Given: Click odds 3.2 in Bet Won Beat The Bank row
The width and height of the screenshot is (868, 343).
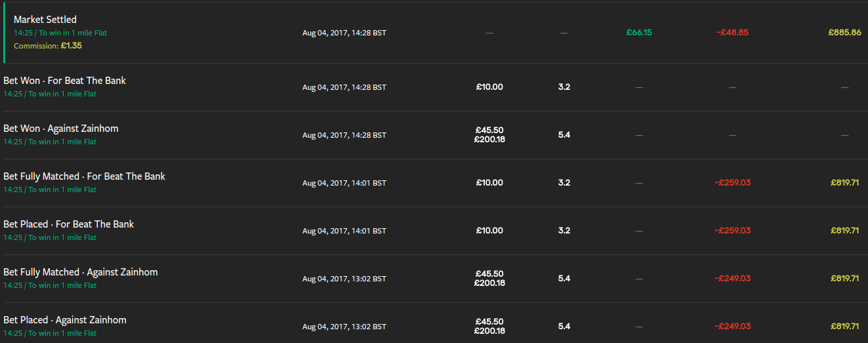Looking at the screenshot, I should 564,87.
